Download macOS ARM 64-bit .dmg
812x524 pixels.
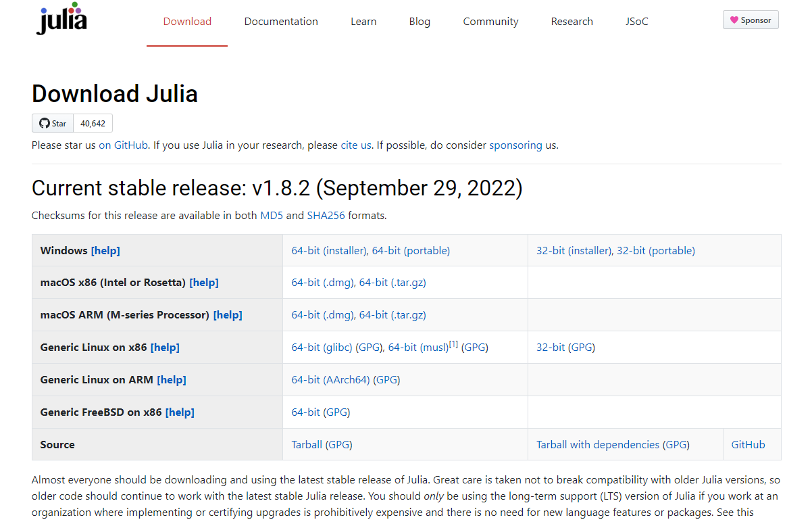[x=322, y=314]
